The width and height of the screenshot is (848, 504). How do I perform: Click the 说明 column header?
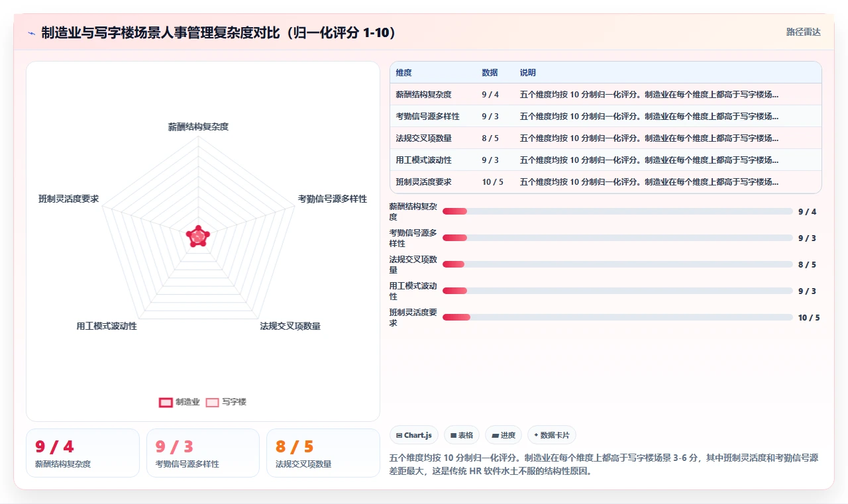(528, 73)
